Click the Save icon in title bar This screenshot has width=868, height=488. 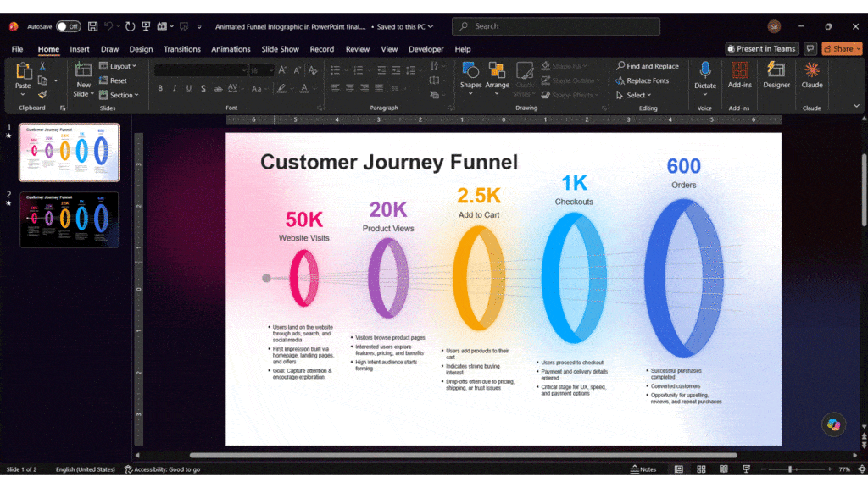[93, 26]
